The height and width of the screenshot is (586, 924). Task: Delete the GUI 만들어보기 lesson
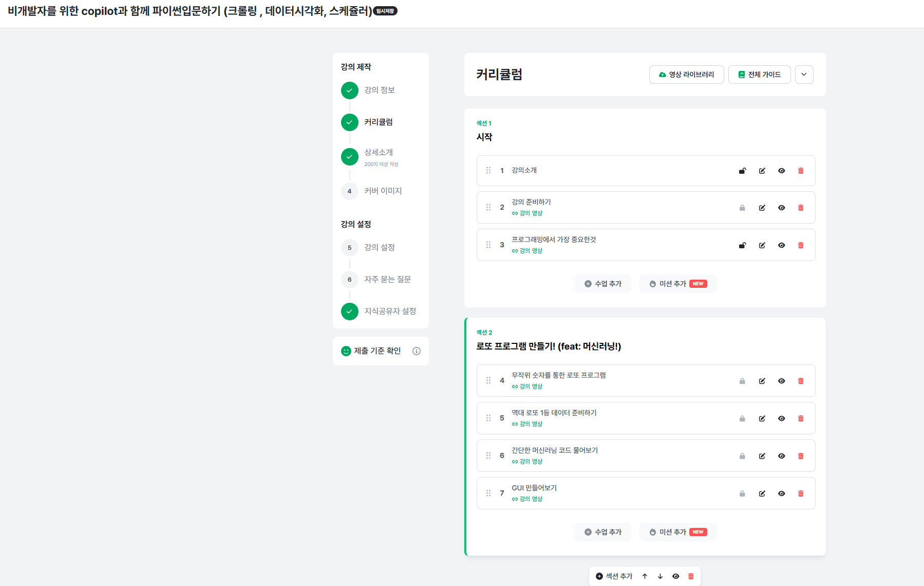pos(801,493)
